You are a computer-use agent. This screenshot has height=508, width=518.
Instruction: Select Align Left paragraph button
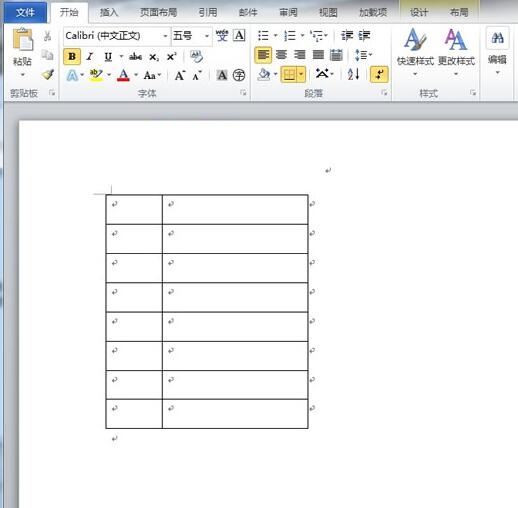[x=263, y=55]
